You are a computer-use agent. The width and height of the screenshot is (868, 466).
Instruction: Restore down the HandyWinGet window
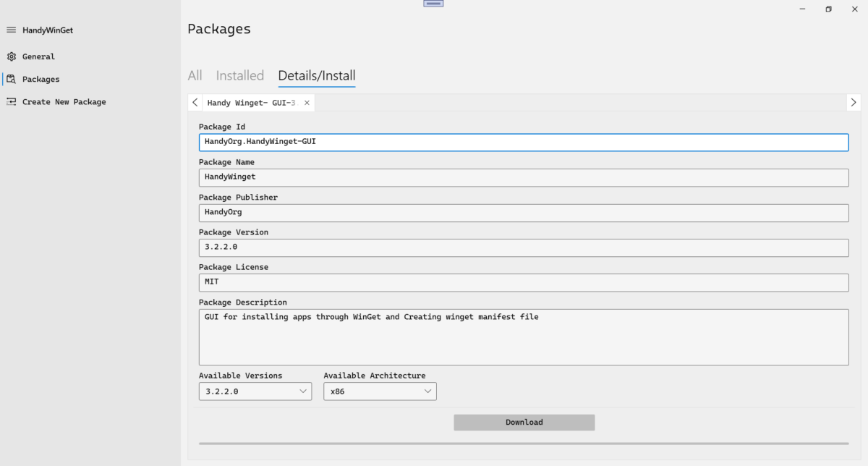(829, 9)
